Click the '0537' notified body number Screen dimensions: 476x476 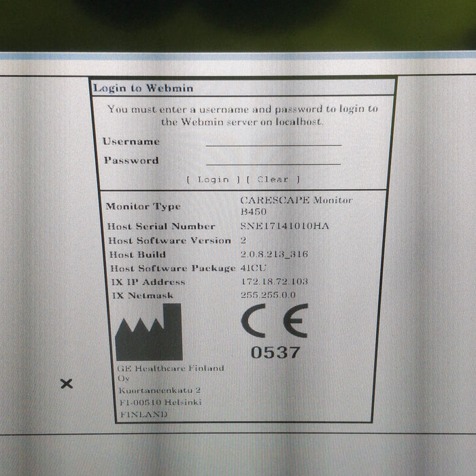275,352
